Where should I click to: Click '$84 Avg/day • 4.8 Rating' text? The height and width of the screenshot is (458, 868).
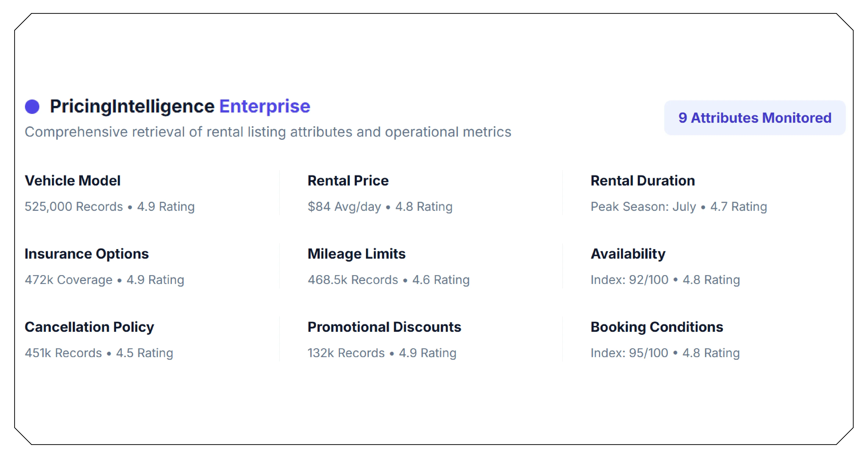(380, 206)
